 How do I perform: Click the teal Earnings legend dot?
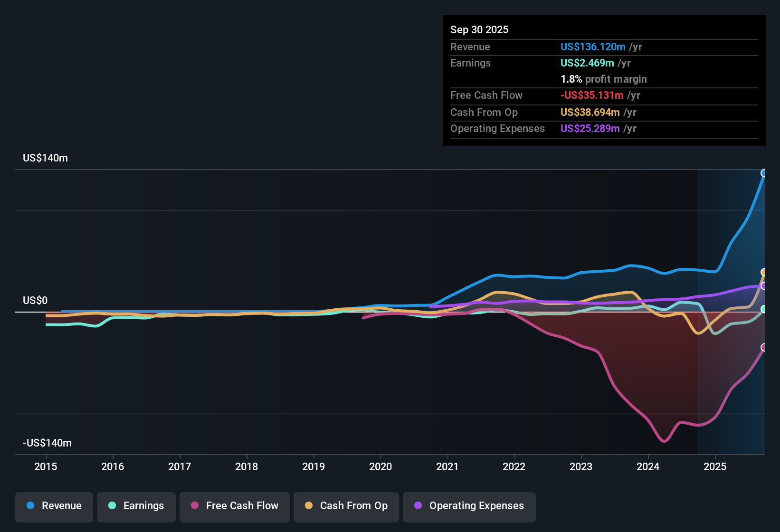click(112, 506)
